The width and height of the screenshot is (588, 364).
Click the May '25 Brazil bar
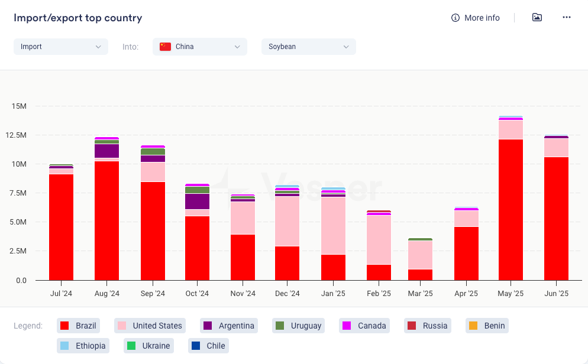[511, 210]
